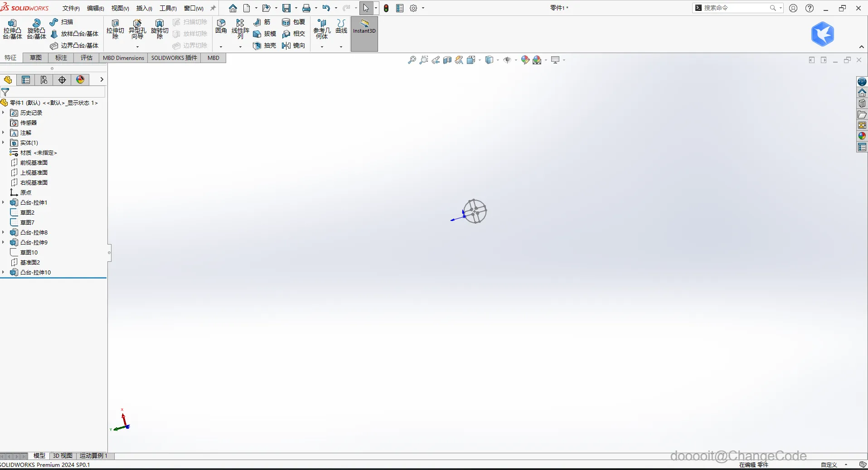Click the 曲线 curves tool
This screenshot has height=470, width=868.
click(x=341, y=27)
